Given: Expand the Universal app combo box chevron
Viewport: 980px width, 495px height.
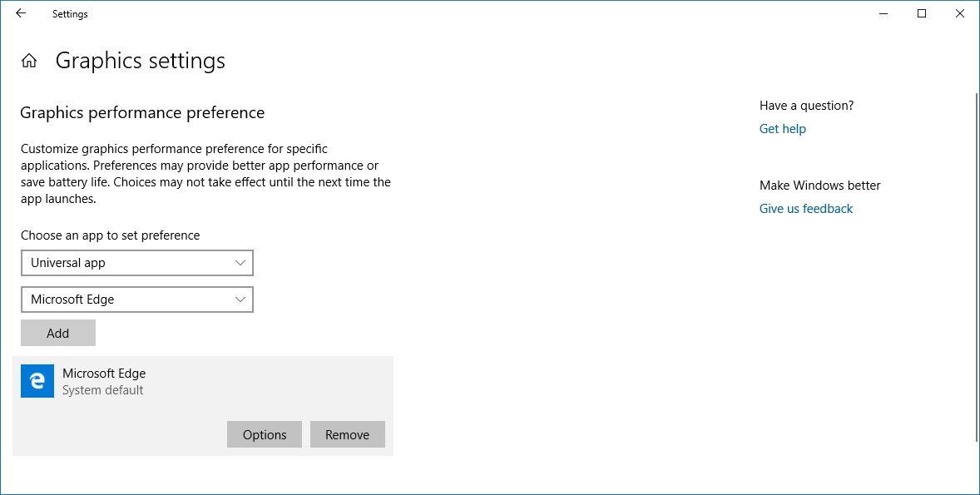Looking at the screenshot, I should [240, 263].
